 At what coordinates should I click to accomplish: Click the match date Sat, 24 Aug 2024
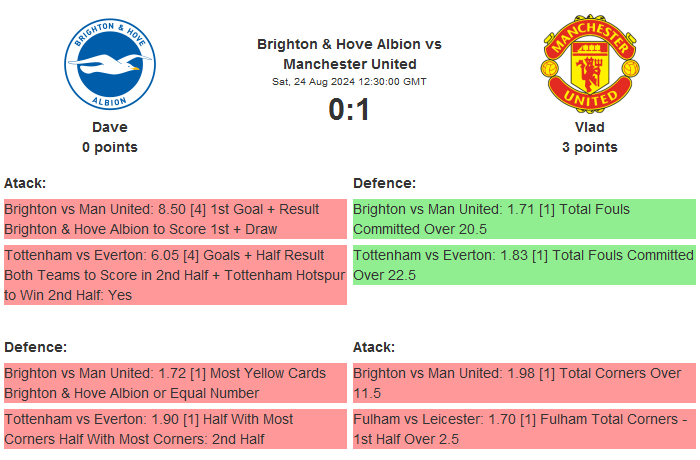(x=349, y=81)
